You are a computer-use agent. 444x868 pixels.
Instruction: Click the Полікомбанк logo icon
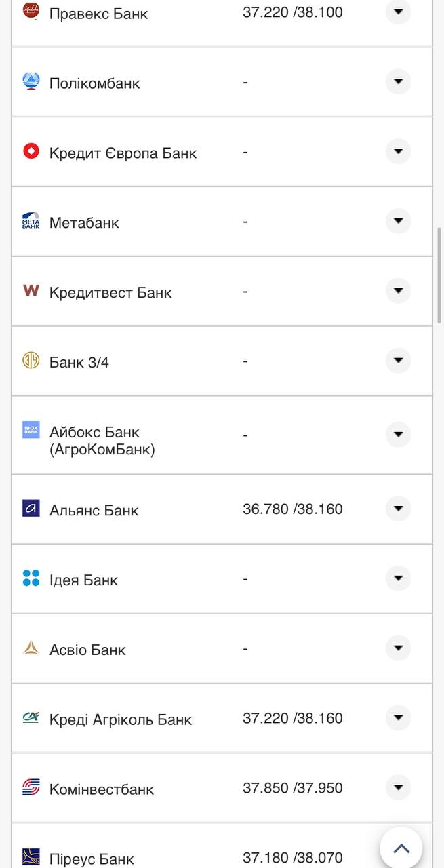pyautogui.click(x=31, y=81)
